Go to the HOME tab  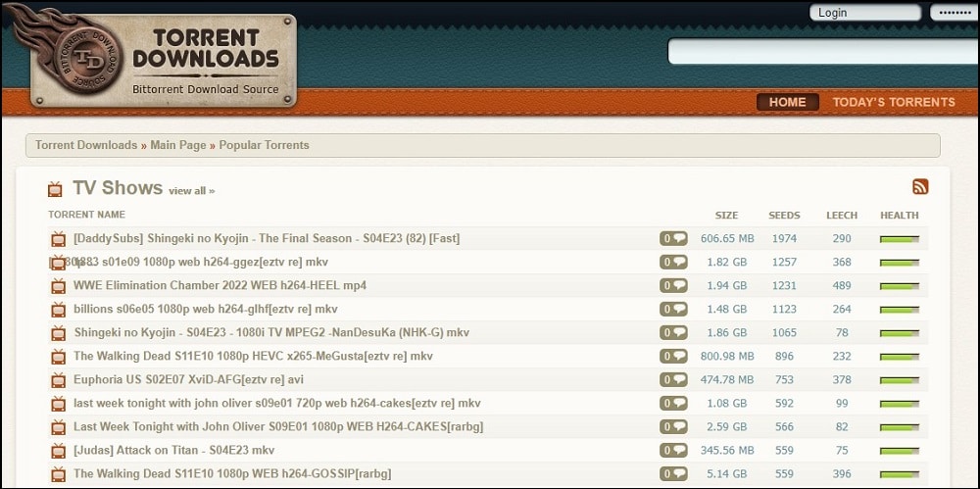(788, 102)
